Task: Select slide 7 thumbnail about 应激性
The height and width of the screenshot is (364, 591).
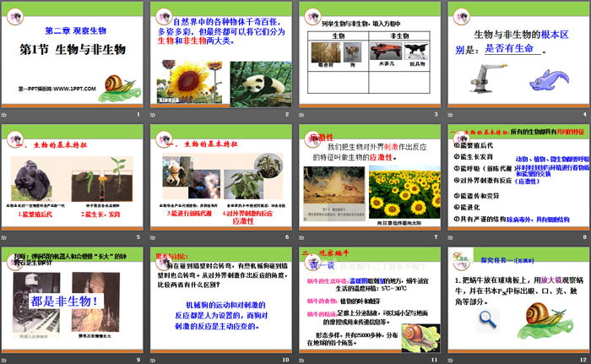Action: [x=370, y=177]
